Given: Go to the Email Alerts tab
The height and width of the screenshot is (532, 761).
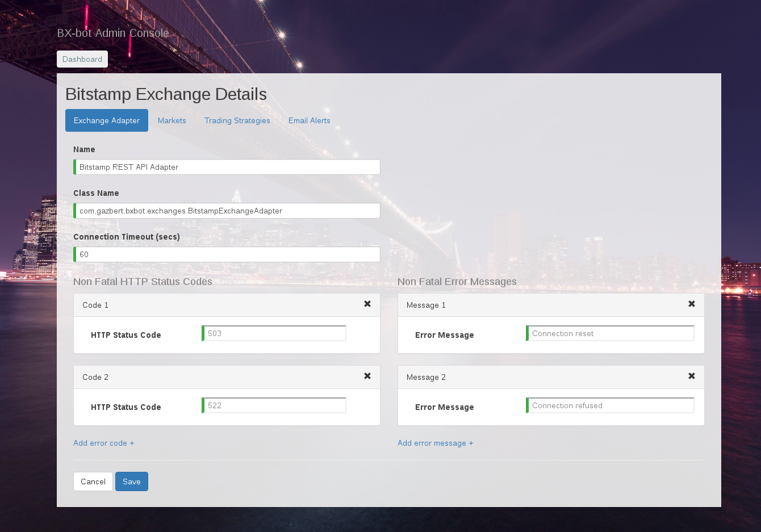Looking at the screenshot, I should click(310, 120).
